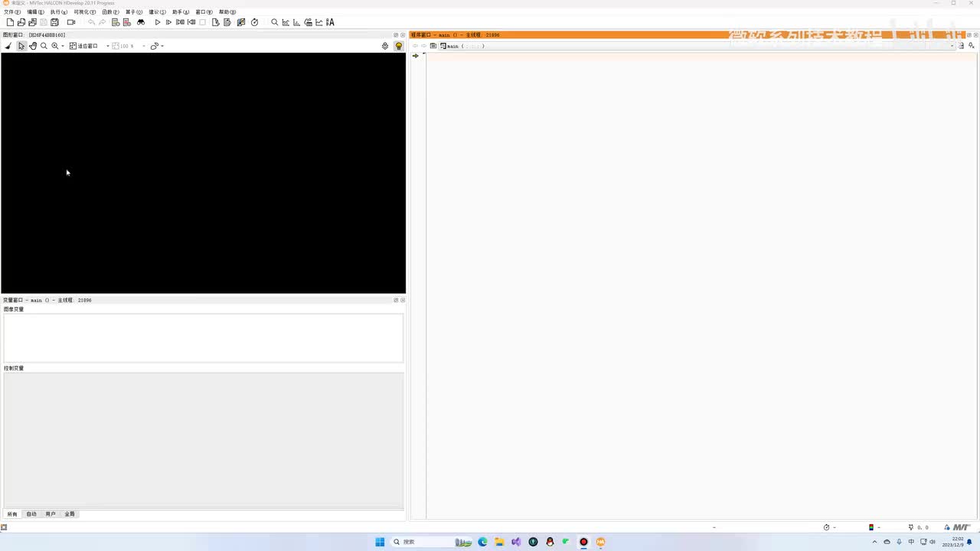Open the 可视化 visualization menu
980x551 pixels.
coord(85,12)
